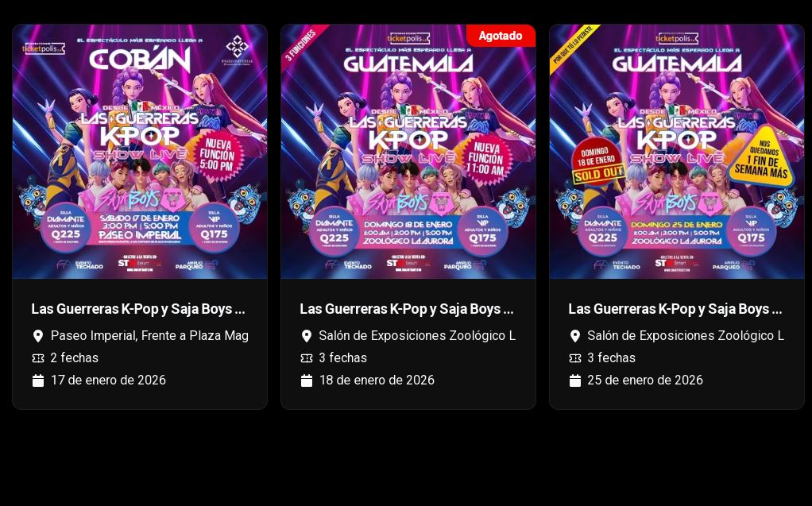
Task: Click location pin icon for Paseo Imperial
Action: coord(38,336)
